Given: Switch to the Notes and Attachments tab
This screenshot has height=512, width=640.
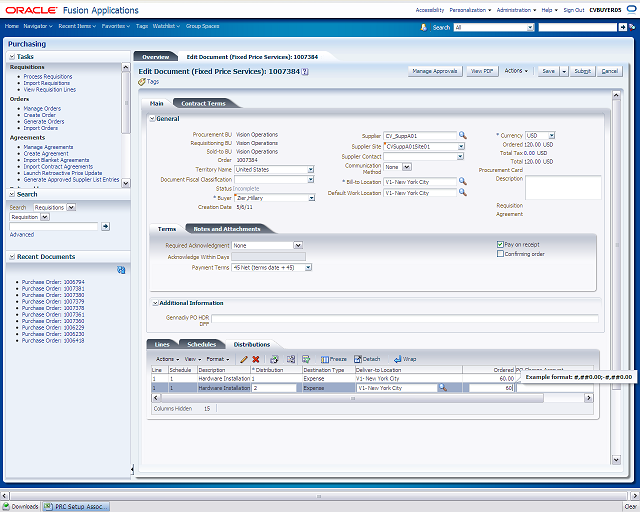Looking at the screenshot, I should 227,229.
